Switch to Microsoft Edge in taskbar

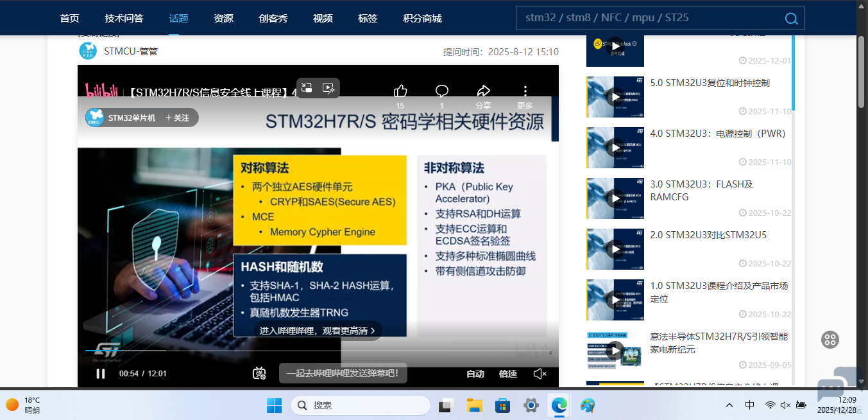click(x=559, y=405)
